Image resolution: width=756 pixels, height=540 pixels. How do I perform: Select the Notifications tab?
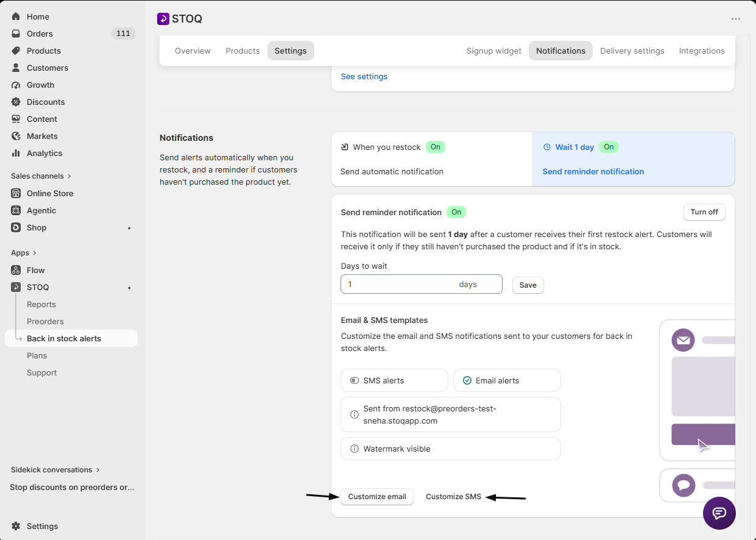pos(560,51)
